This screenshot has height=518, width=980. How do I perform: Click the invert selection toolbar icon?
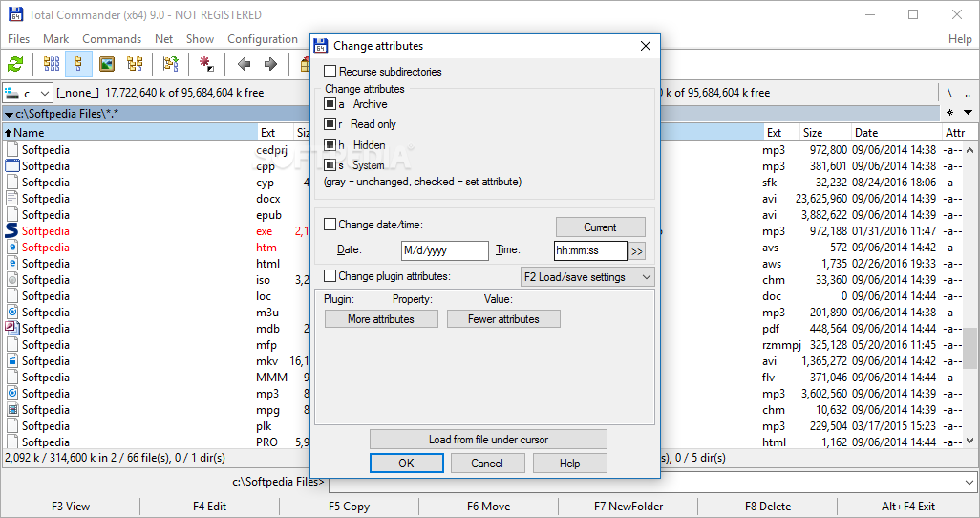(x=170, y=64)
